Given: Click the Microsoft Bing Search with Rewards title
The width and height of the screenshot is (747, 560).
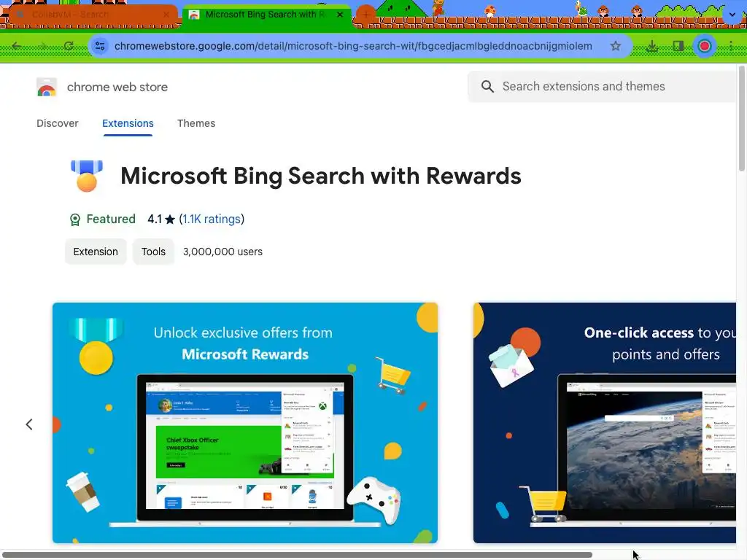Looking at the screenshot, I should 321,176.
